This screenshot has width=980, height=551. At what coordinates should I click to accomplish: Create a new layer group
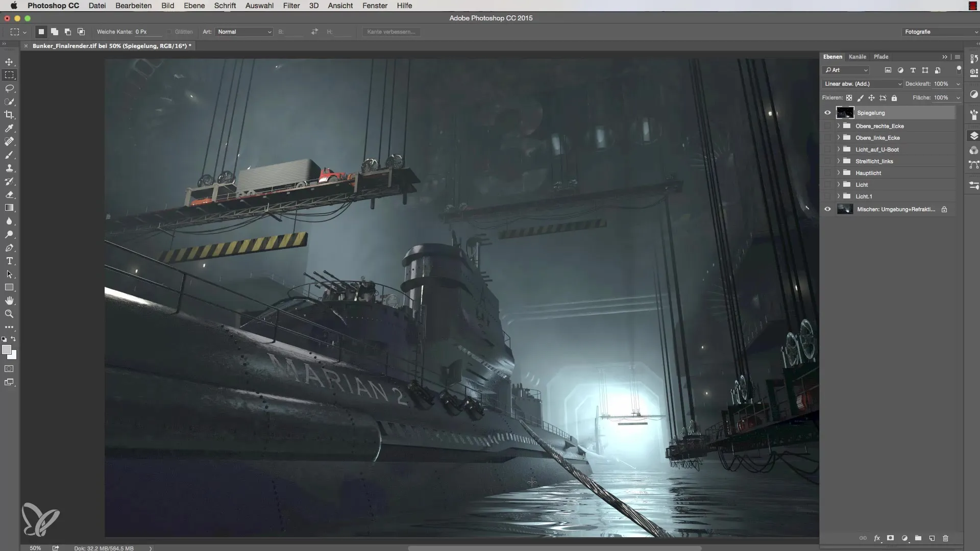click(918, 538)
